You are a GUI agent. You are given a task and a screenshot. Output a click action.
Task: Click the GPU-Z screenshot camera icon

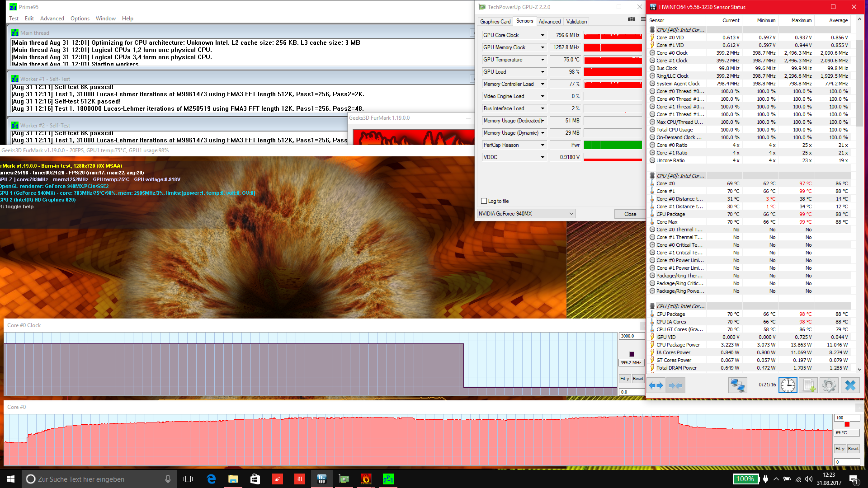pyautogui.click(x=632, y=19)
